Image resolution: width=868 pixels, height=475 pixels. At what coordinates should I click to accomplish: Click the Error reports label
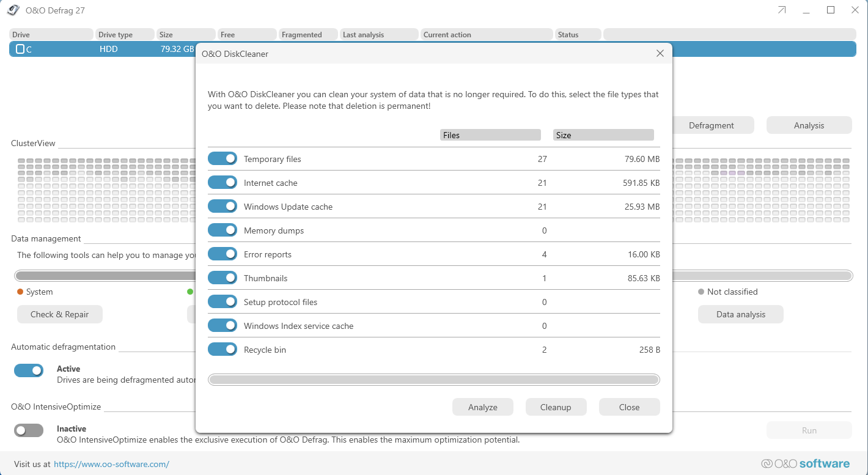tap(268, 254)
